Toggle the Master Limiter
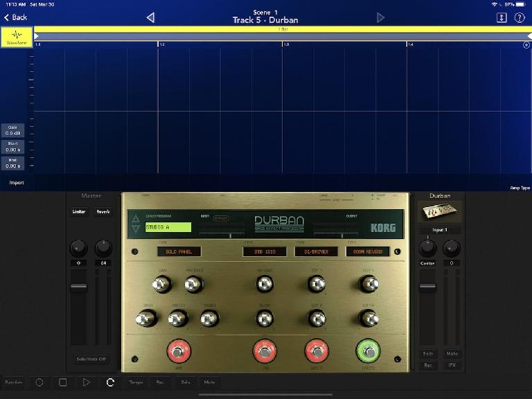Screen dimensions: 532x399 click(79, 212)
